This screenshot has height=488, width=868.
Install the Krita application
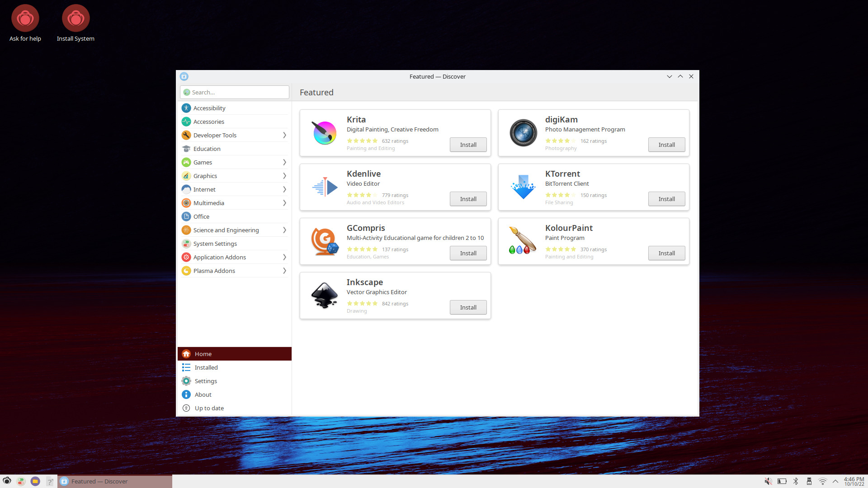468,145
